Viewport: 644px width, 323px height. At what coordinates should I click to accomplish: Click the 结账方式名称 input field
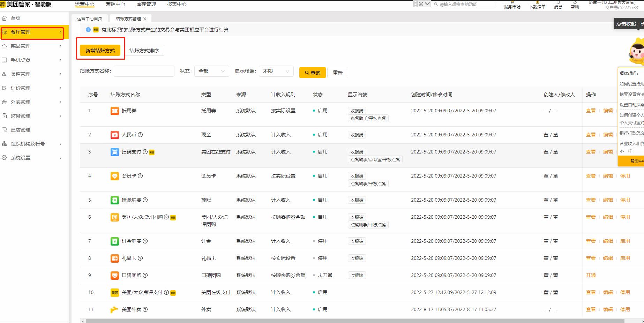144,71
